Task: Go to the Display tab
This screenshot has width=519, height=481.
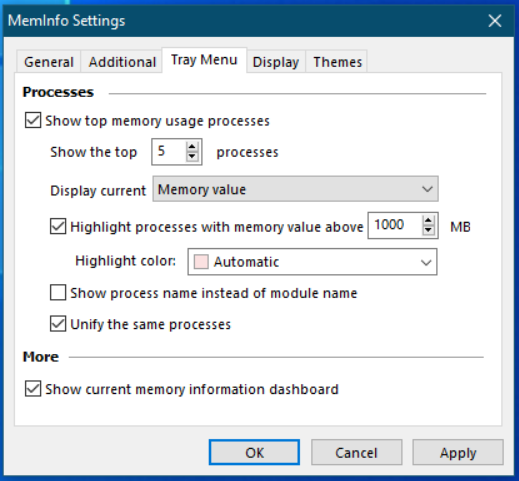Action: coord(276,62)
